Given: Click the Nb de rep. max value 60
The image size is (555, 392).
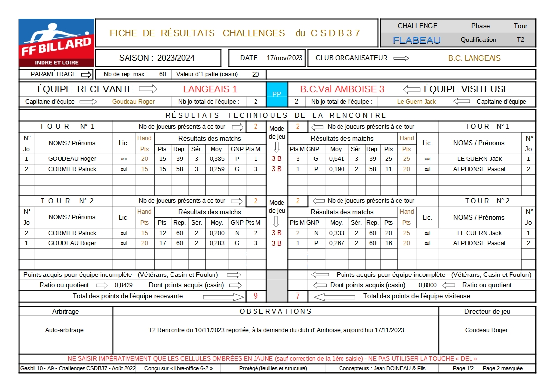Looking at the screenshot, I should (x=163, y=74).
